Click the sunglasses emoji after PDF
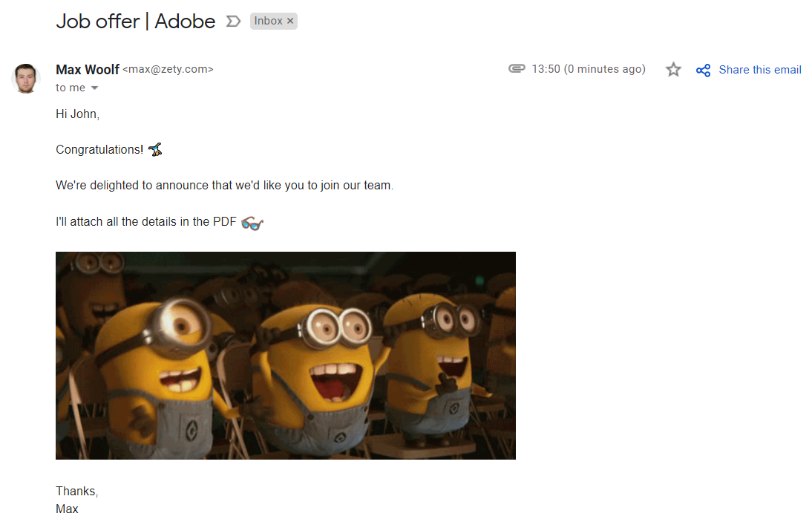Screen dimensions: 812x522 pos(252,222)
